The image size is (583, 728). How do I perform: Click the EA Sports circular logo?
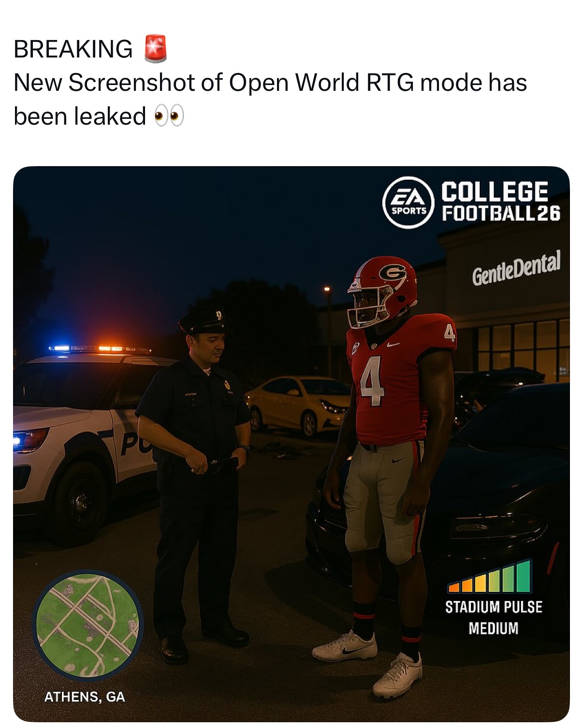(x=408, y=203)
